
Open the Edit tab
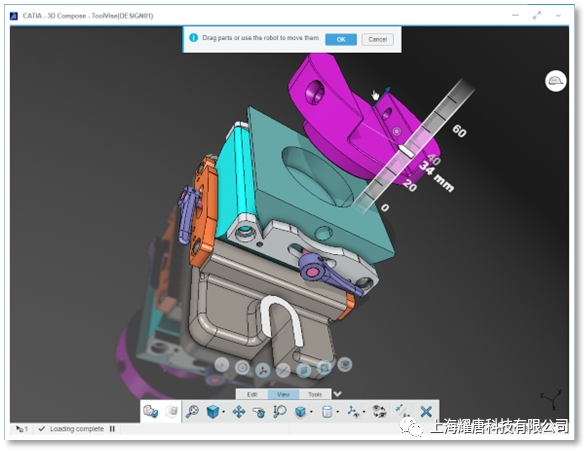coord(252,394)
